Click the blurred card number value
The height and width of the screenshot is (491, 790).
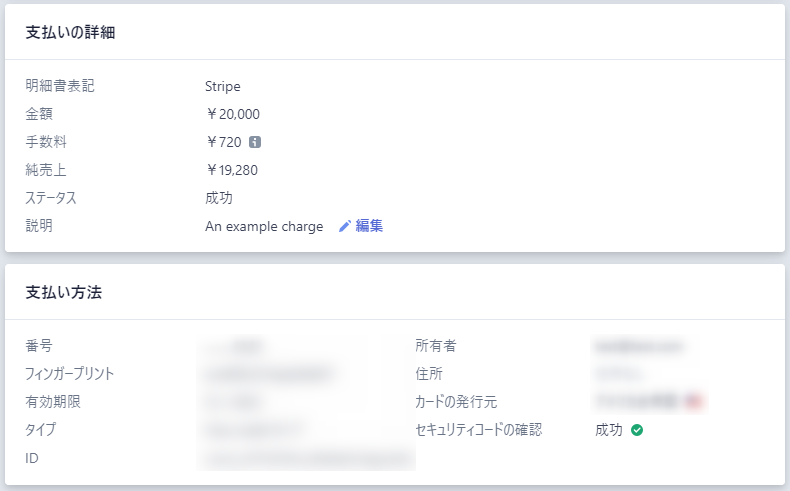(x=233, y=346)
